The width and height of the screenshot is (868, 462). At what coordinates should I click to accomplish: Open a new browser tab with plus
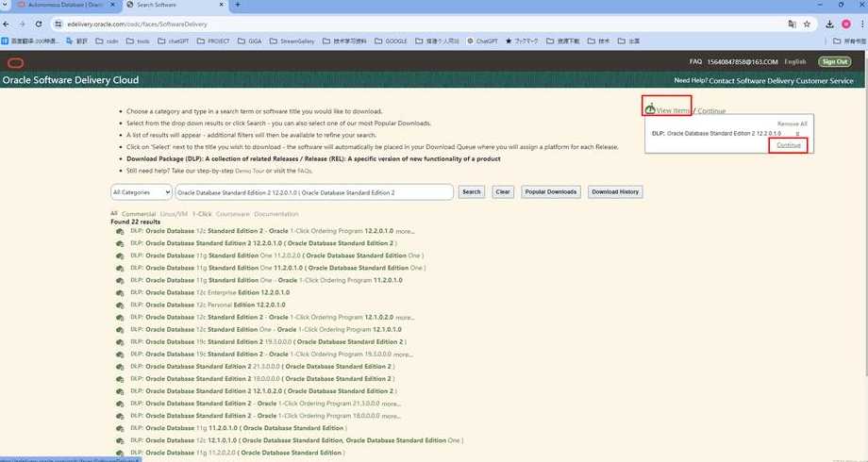point(238,5)
